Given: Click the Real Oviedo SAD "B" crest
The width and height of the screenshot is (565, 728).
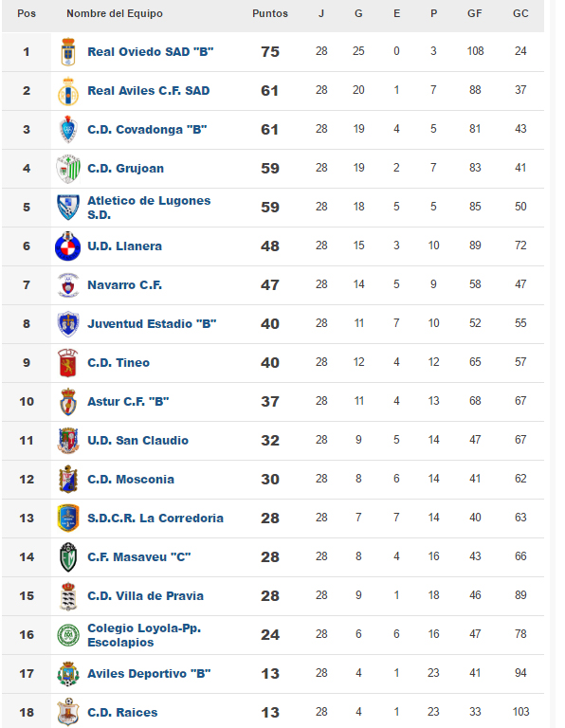Looking at the screenshot, I should 68,51.
